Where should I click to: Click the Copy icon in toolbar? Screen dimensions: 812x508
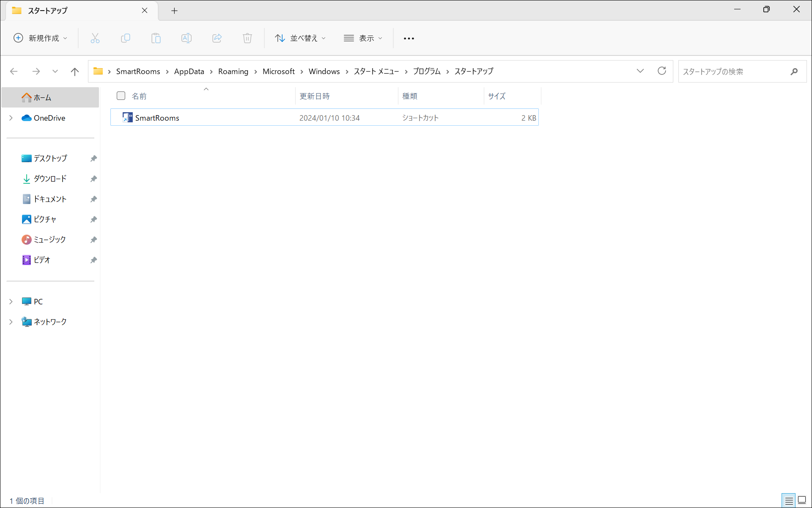click(126, 38)
